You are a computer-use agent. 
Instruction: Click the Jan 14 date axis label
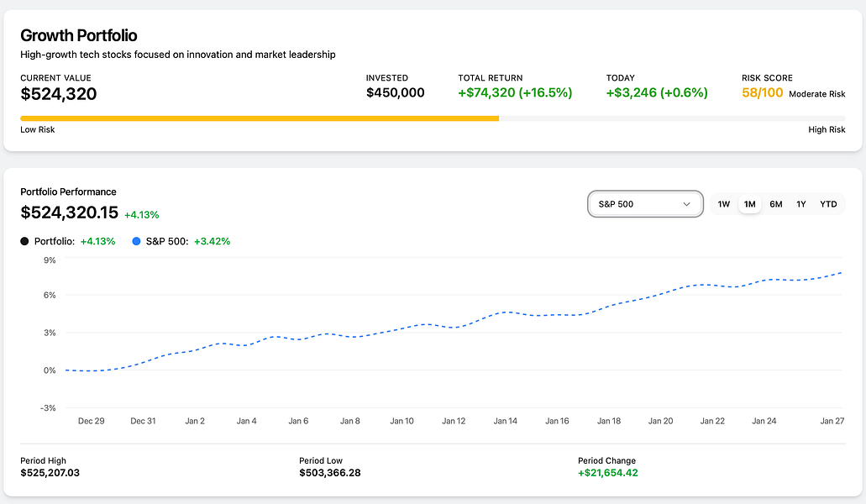(x=506, y=421)
